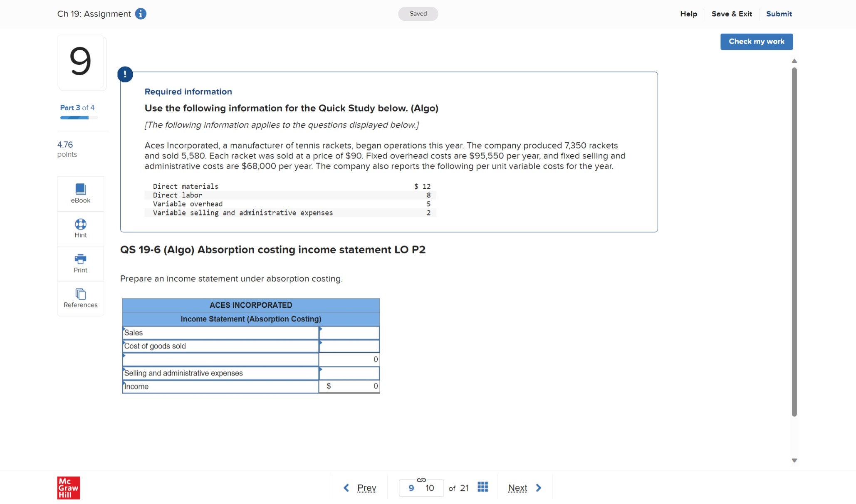Click the Sales amount input field
This screenshot has height=504, width=856.
coord(349,333)
